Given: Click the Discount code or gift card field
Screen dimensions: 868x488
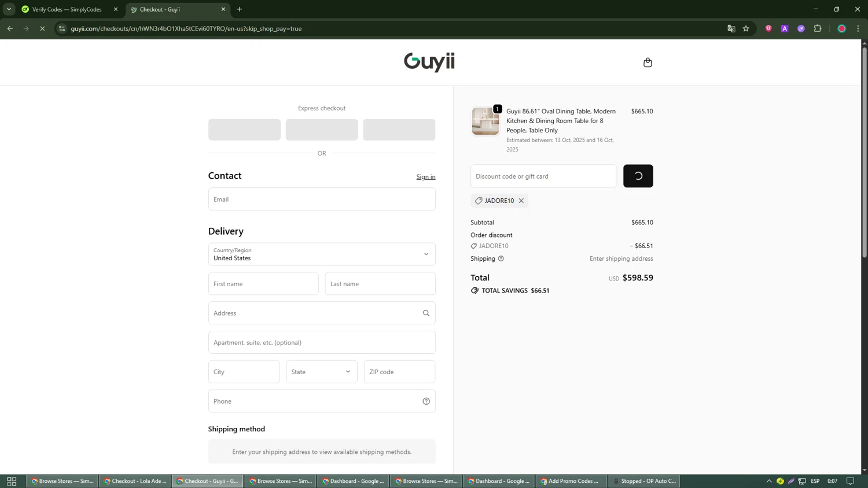Looking at the screenshot, I should pyautogui.click(x=543, y=176).
